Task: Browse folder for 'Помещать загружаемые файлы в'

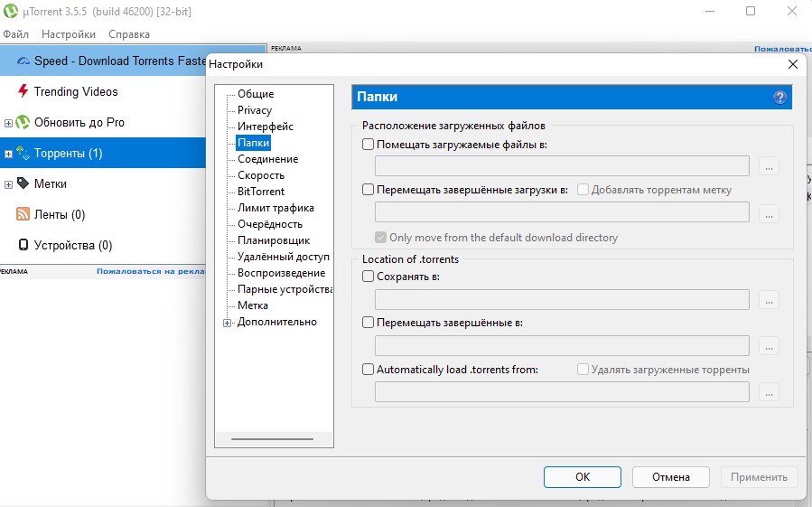Action: click(769, 166)
